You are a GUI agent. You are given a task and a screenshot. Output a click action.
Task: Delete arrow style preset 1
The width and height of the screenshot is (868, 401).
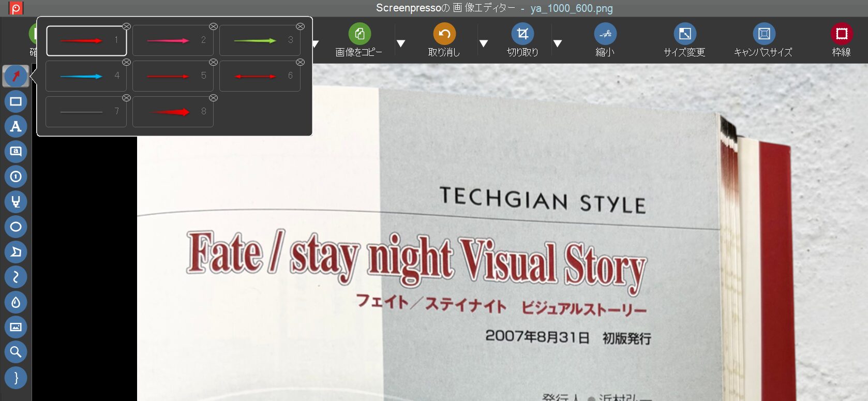click(x=126, y=26)
